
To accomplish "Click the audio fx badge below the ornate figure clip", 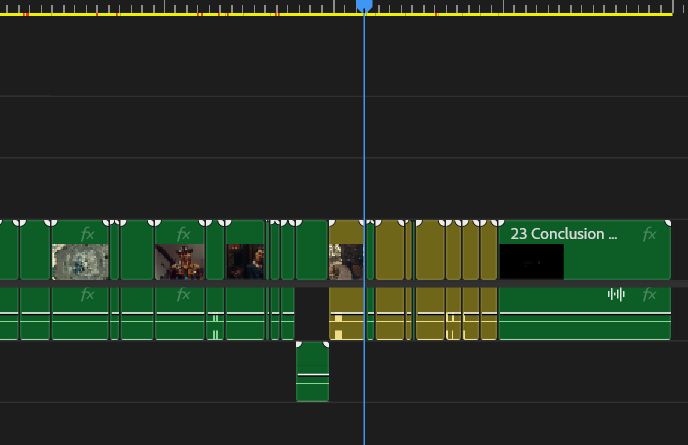I will (183, 294).
